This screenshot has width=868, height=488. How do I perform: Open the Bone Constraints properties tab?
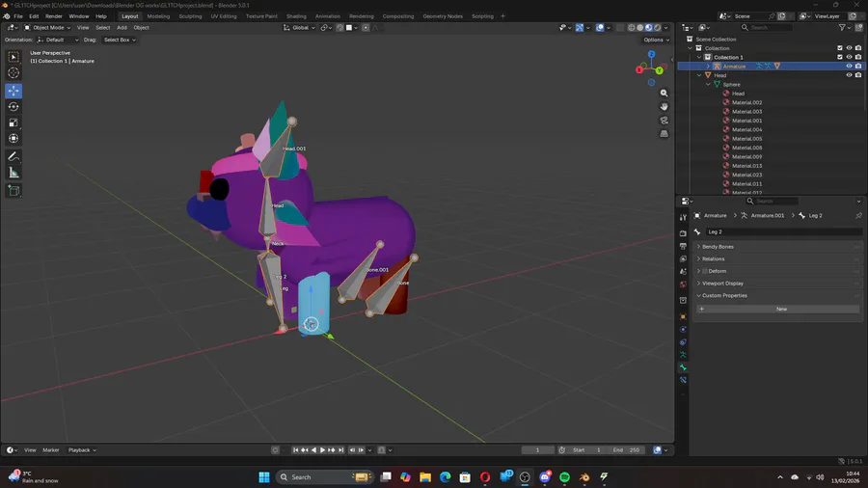point(683,380)
